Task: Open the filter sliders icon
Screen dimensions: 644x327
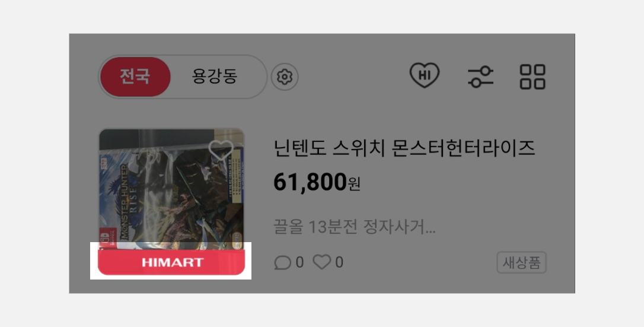Action: [x=480, y=77]
